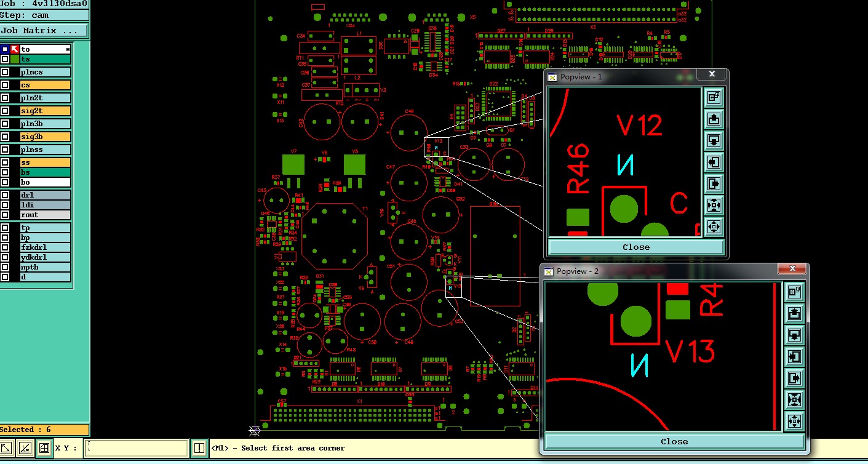Pan up in Popview - 2
868x464 pixels.
click(x=794, y=313)
